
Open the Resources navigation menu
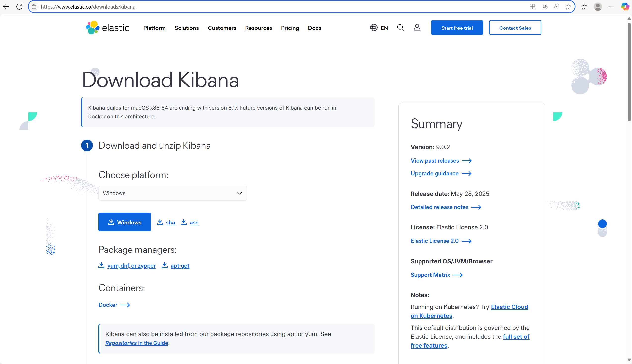(x=258, y=28)
